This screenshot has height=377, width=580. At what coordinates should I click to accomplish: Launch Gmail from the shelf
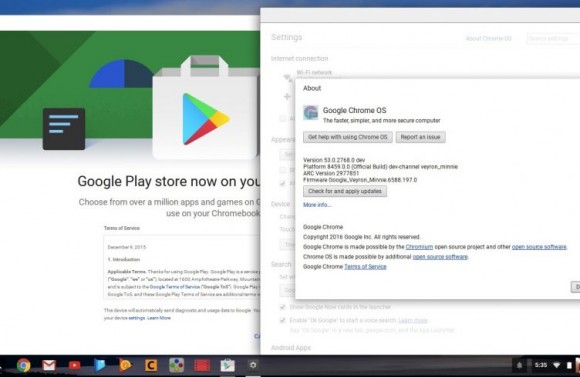tap(49, 365)
